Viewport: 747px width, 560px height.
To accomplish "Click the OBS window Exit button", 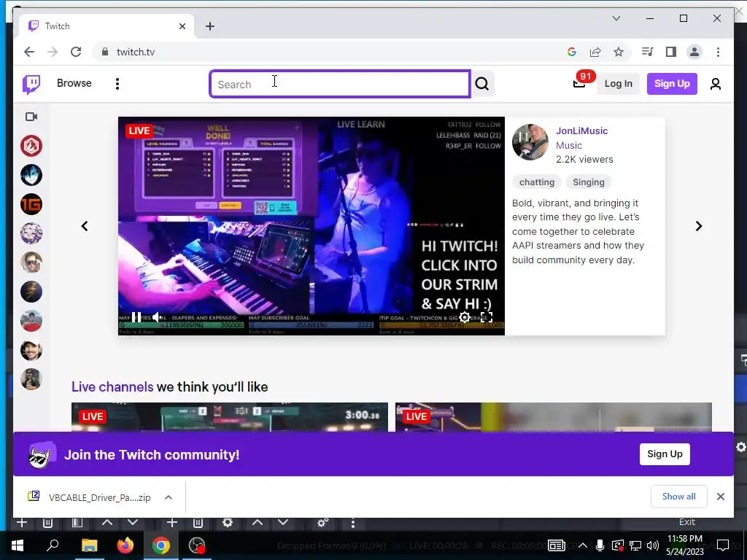I will click(687, 522).
